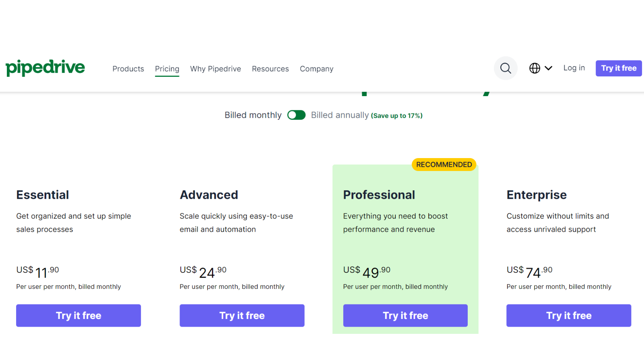Open the Resources menu
The image size is (644, 362).
(270, 69)
